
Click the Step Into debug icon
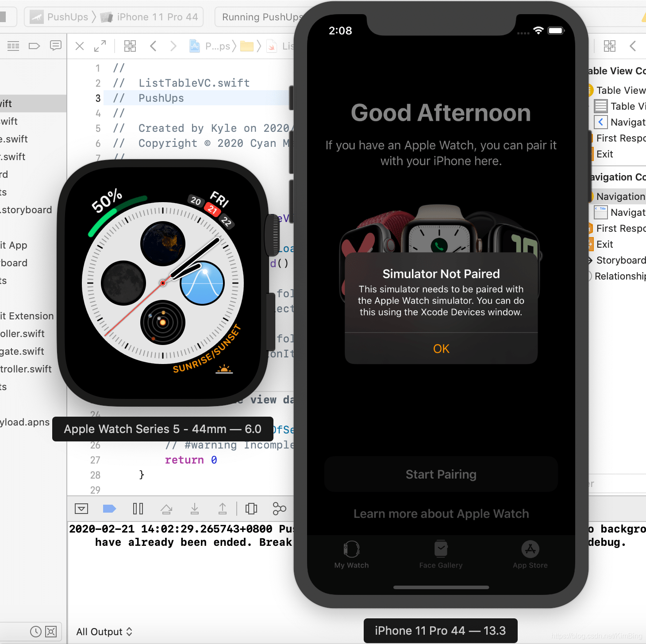[x=195, y=509]
